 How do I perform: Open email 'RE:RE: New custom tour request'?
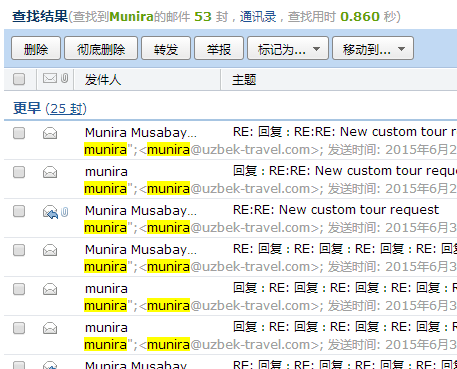click(x=336, y=210)
